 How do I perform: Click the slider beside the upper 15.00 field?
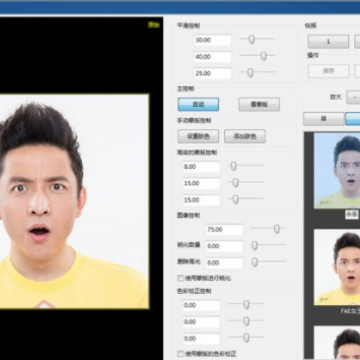[246, 182]
